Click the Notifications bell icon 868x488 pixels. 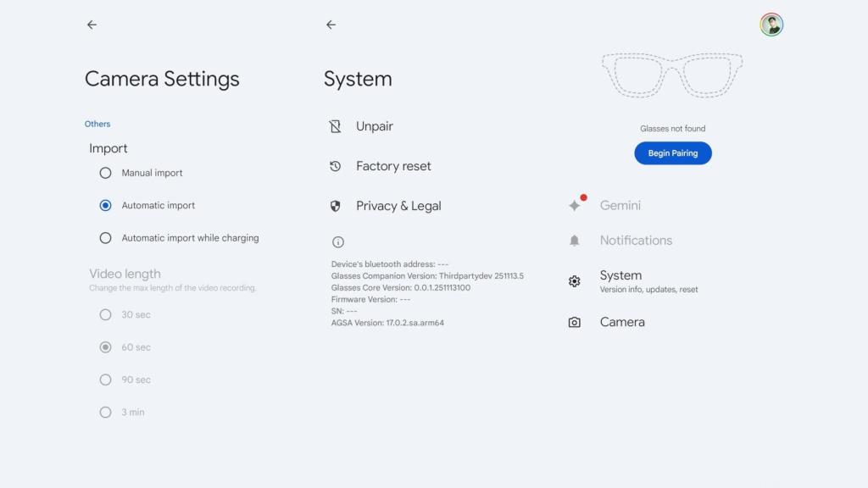(574, 241)
